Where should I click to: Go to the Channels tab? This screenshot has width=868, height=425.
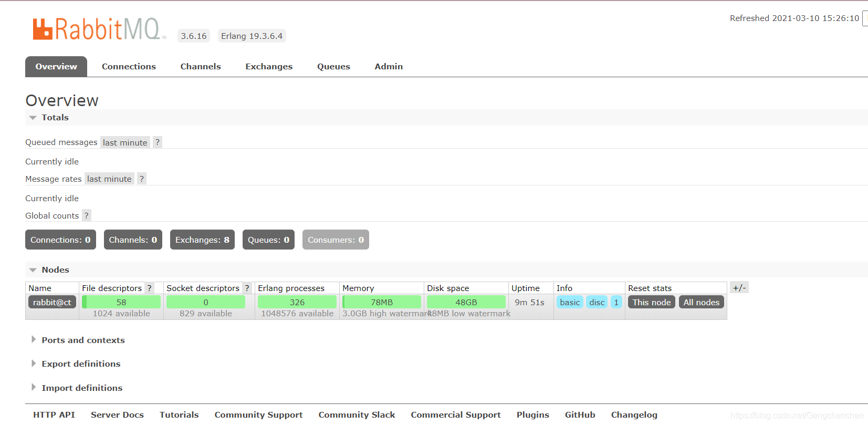pyautogui.click(x=201, y=67)
